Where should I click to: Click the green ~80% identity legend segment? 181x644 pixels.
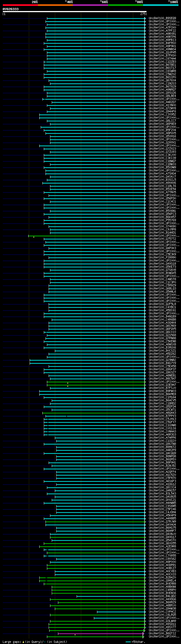coord(126,5)
